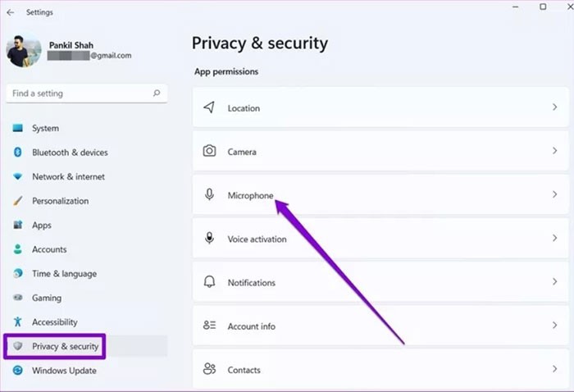Open the Voice activation chevron
The height and width of the screenshot is (392, 574).
[x=554, y=239]
